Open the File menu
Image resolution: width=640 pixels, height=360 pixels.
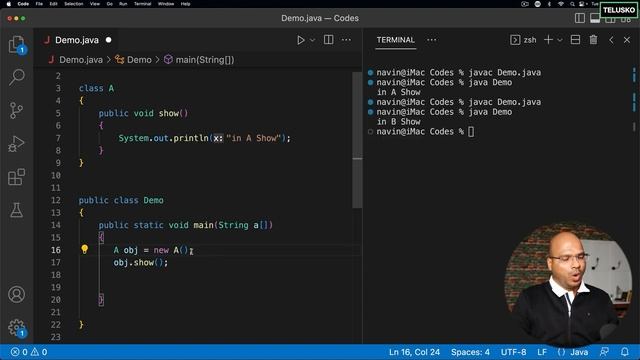coord(39,4)
